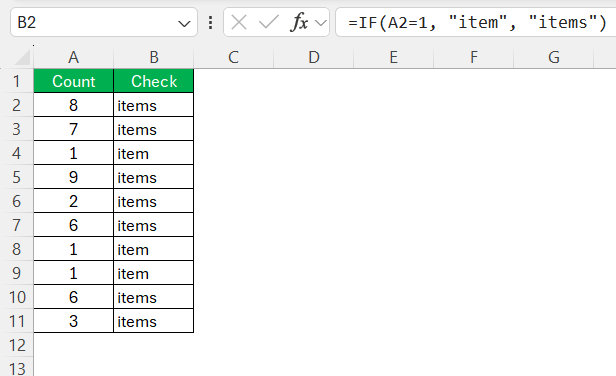Select row 11 header
This screenshot has height=376, width=616.
point(16,321)
